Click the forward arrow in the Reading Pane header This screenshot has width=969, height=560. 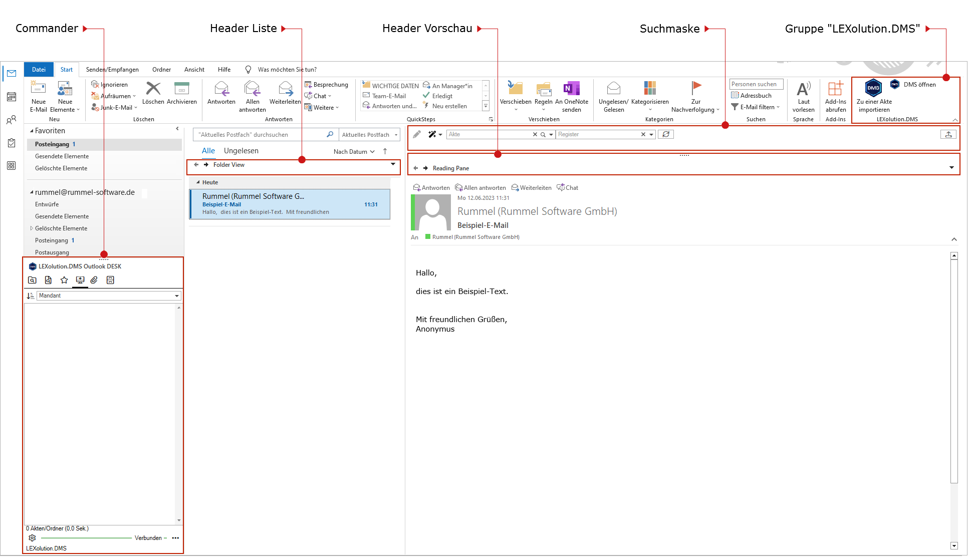[x=425, y=168]
